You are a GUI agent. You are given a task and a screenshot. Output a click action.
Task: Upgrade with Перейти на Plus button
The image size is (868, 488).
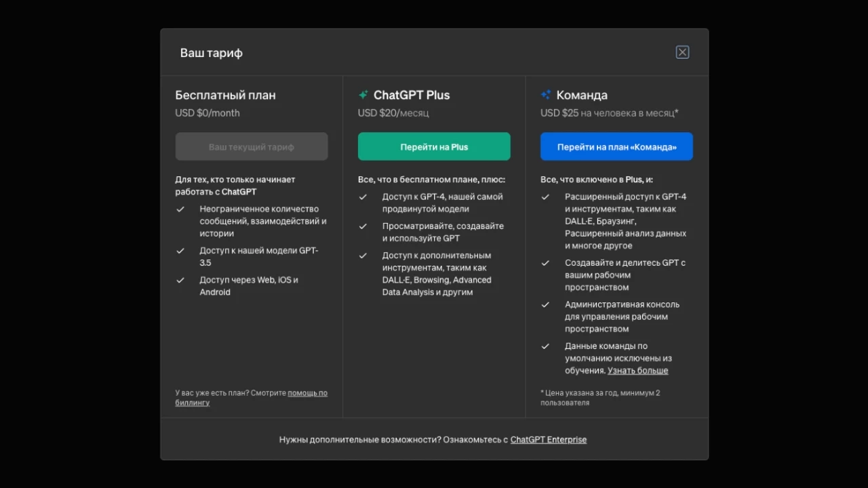coord(434,146)
